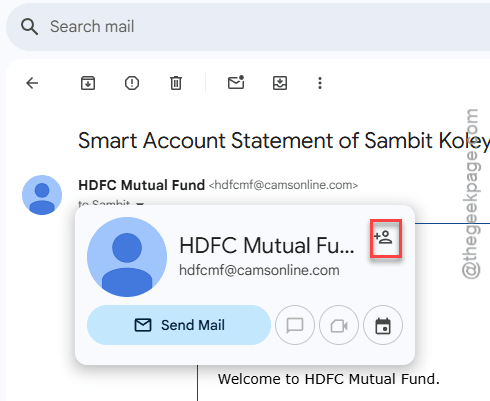Open the three-dot more options menu

click(x=320, y=83)
